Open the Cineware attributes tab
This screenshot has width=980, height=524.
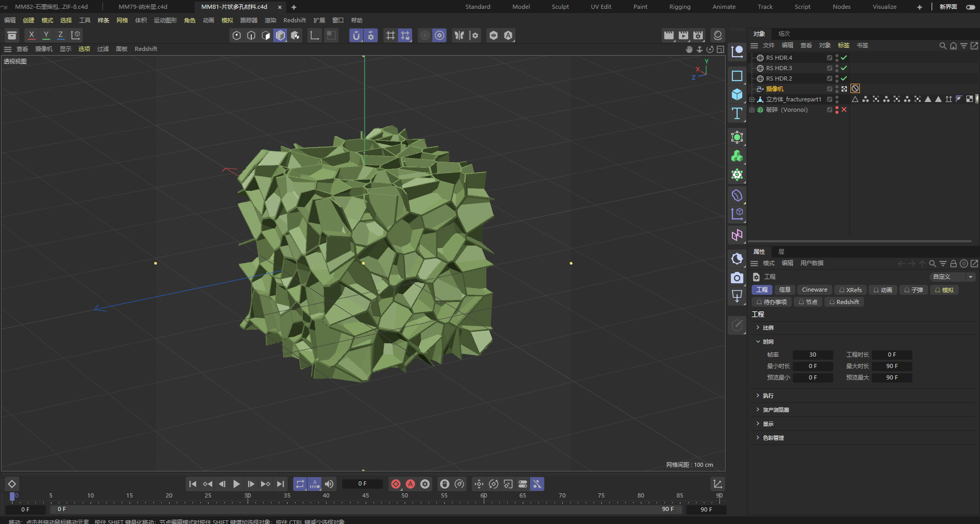(815, 290)
